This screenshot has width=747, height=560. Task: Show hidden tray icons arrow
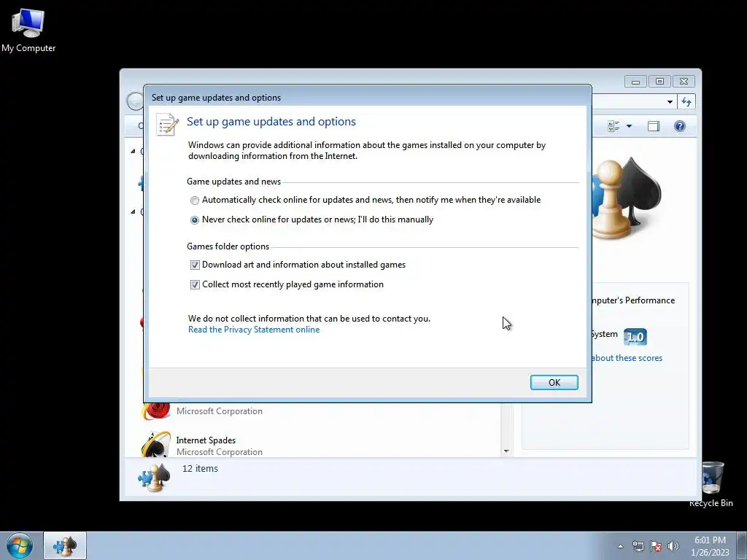(x=620, y=546)
